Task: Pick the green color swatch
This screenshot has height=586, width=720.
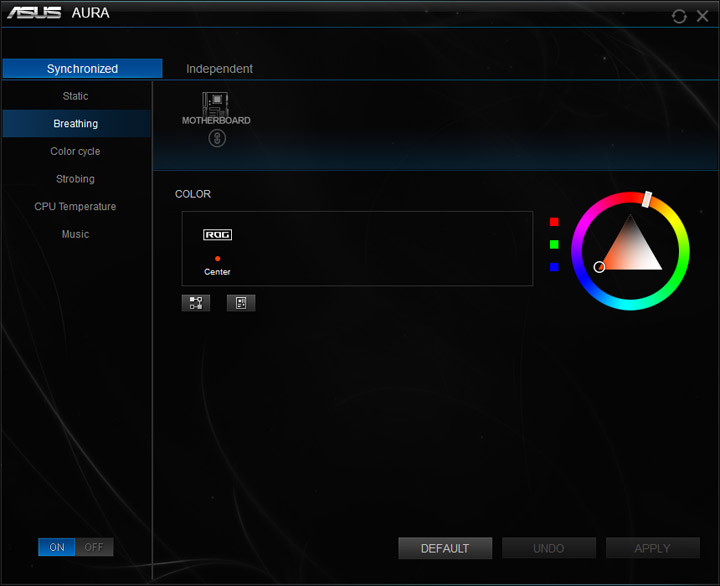Action: tap(554, 244)
